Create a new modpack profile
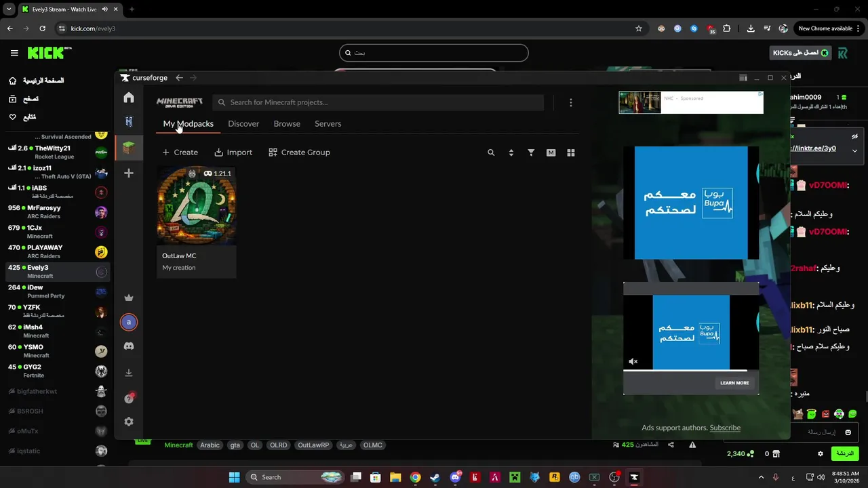Image resolution: width=868 pixels, height=488 pixels. pos(180,152)
